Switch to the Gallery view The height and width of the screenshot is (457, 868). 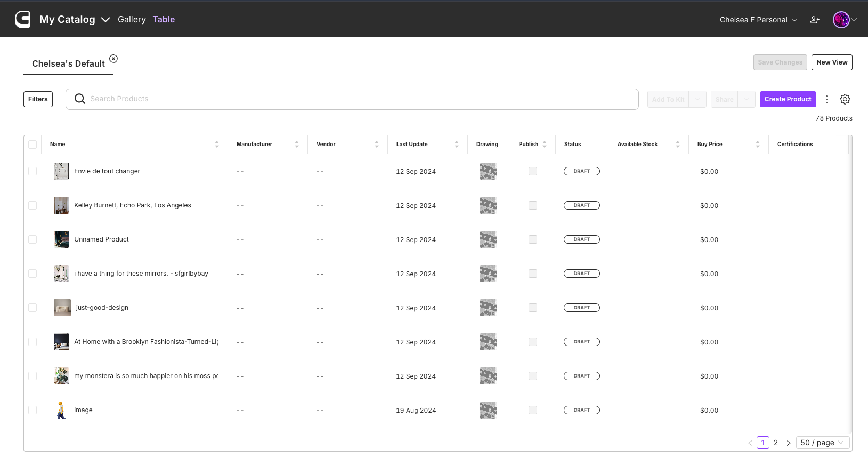coord(132,20)
